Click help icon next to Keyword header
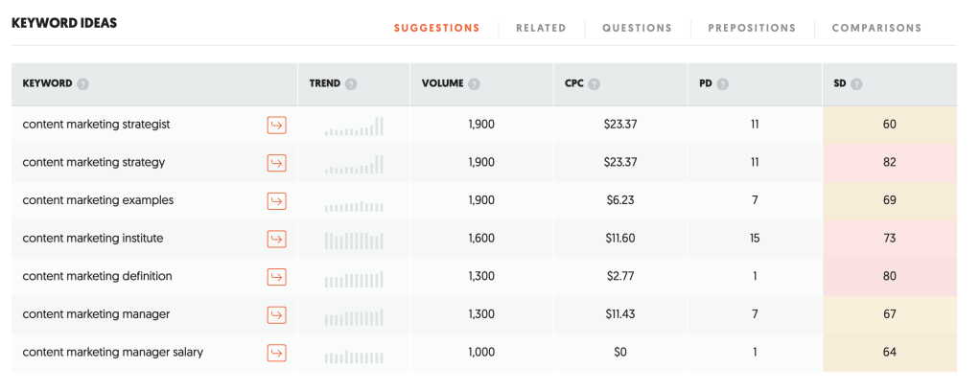980x391 pixels. (x=83, y=84)
